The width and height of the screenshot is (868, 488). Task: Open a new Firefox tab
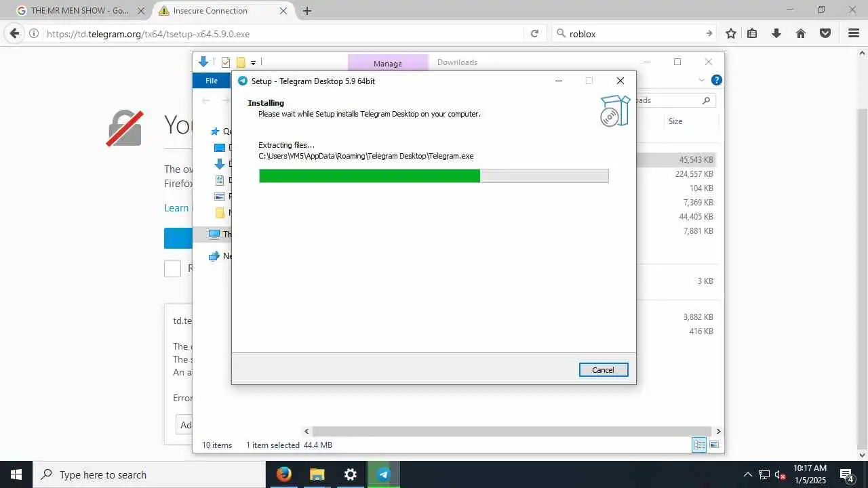coord(307,11)
